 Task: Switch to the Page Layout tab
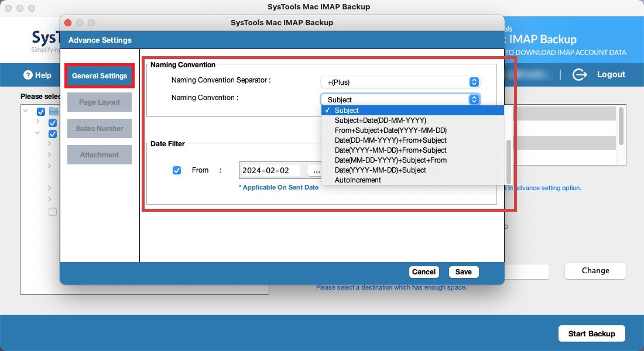100,102
